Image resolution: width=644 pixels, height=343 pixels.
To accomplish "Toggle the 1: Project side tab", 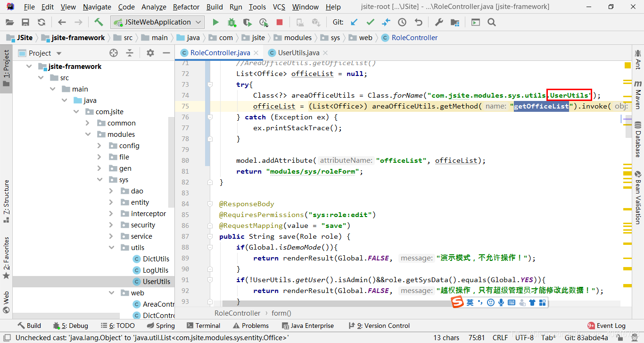I will (6, 69).
